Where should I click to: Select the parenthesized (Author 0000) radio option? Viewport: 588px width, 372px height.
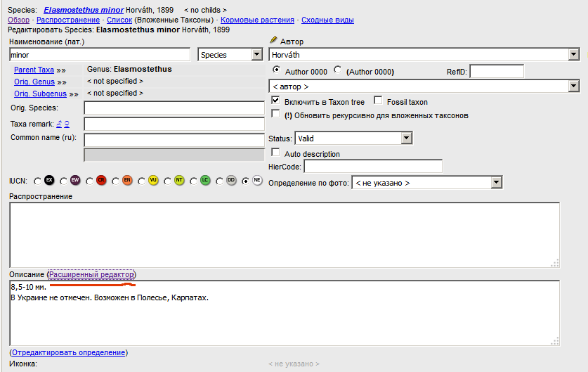(x=338, y=70)
